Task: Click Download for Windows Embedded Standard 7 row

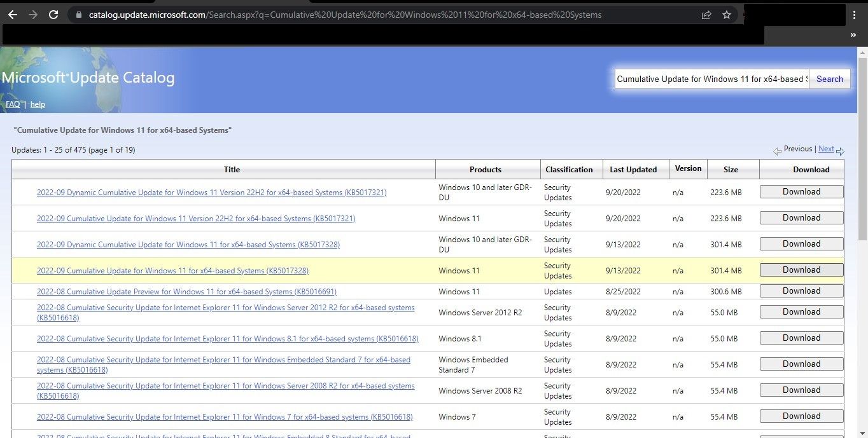Action: [x=802, y=364]
